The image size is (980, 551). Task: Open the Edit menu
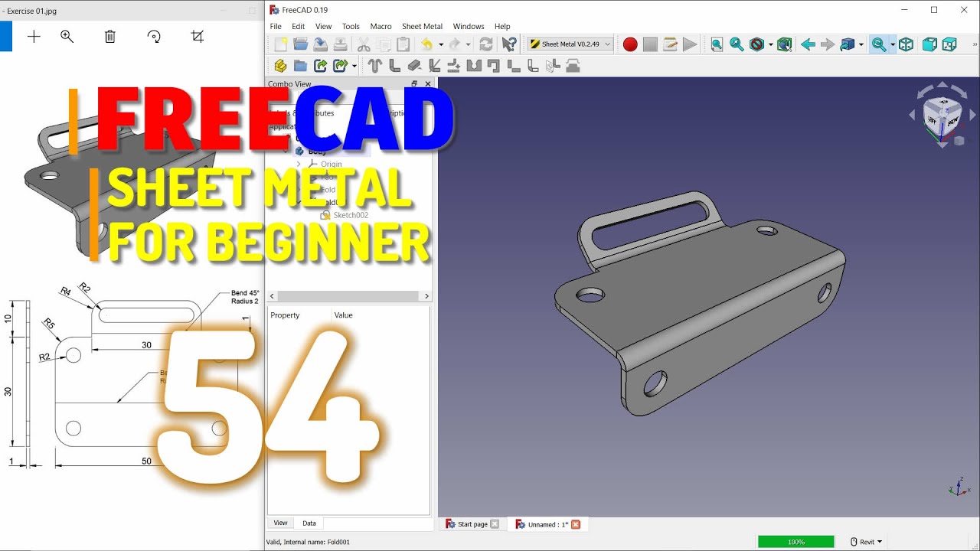298,26
